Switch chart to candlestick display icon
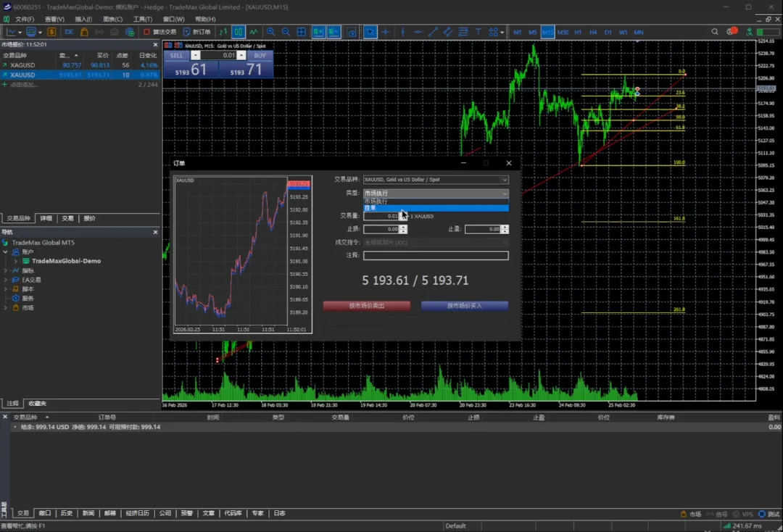The width and height of the screenshot is (783, 532). pos(238,32)
